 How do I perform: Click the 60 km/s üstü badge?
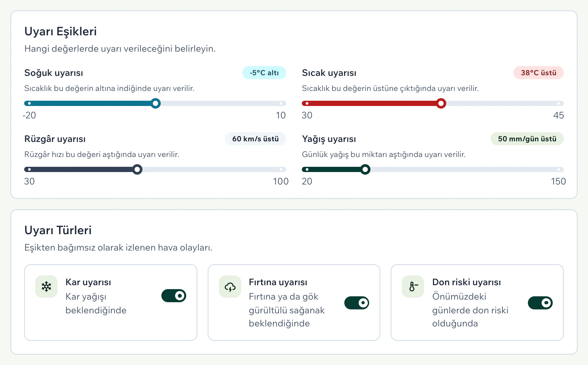pos(255,139)
